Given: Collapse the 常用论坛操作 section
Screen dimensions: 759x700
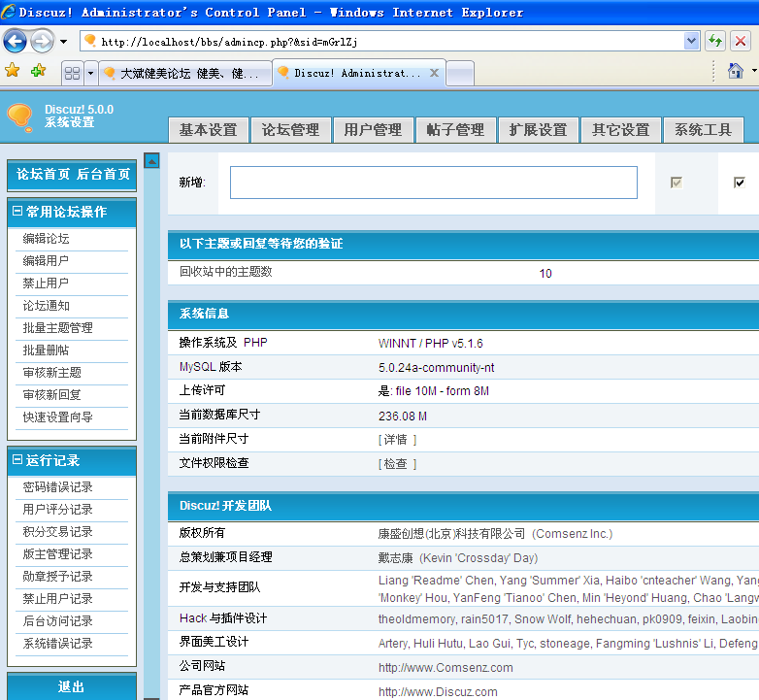Looking at the screenshot, I should click(x=17, y=211).
